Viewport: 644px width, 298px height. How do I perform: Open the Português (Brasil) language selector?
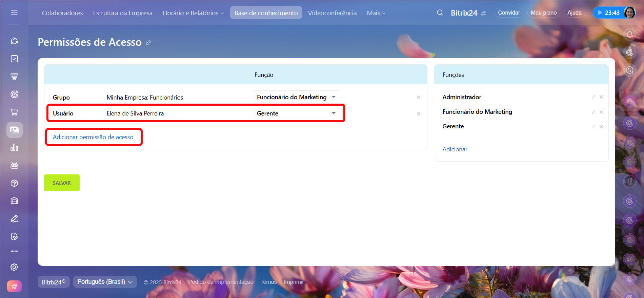pyautogui.click(x=105, y=282)
